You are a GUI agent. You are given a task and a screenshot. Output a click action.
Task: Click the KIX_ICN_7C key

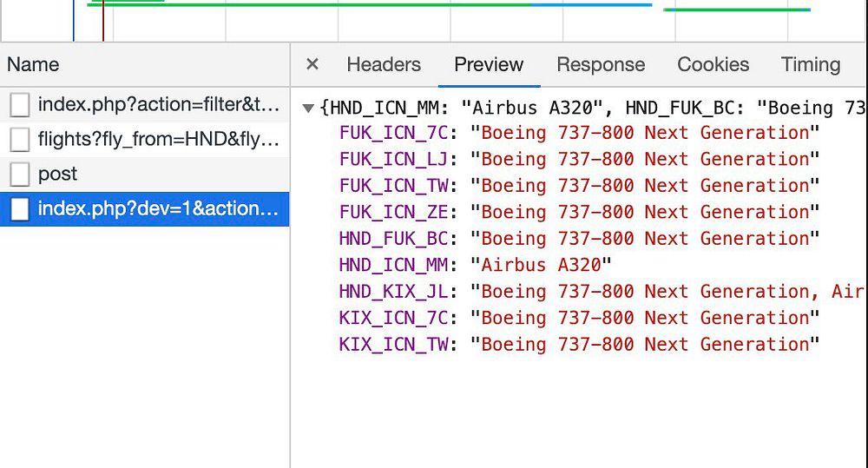coord(393,318)
